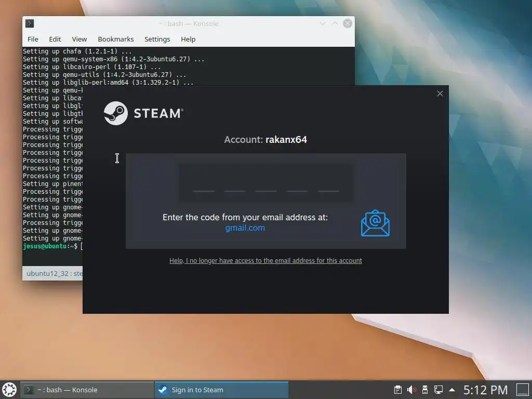Maximize the Konsole window with up chevron
Screen dimensions: 532x399
pos(335,23)
